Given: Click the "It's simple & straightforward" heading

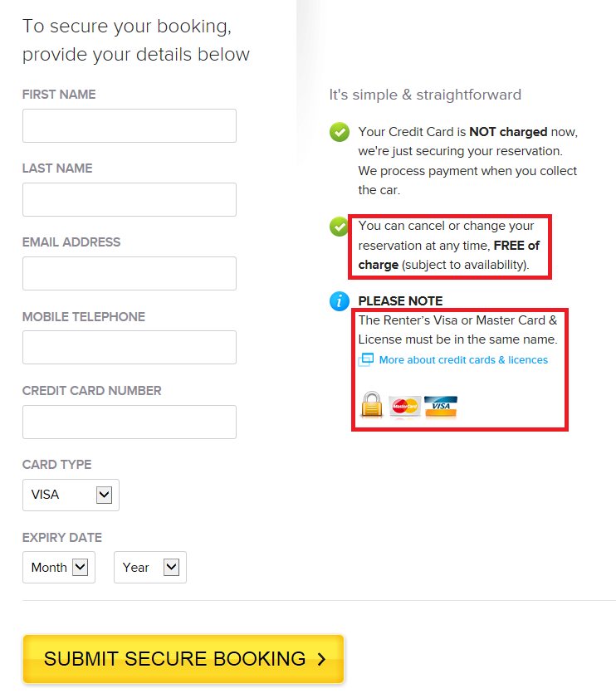Looking at the screenshot, I should (x=425, y=95).
